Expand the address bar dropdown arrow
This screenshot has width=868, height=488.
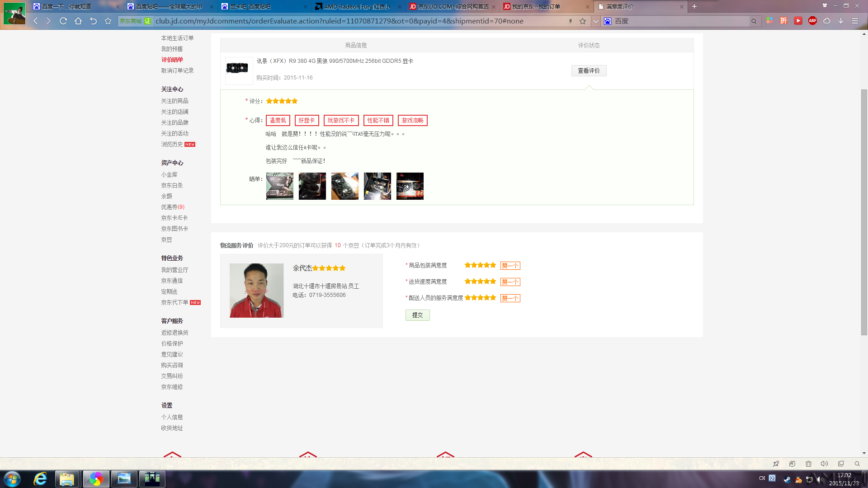coord(596,21)
